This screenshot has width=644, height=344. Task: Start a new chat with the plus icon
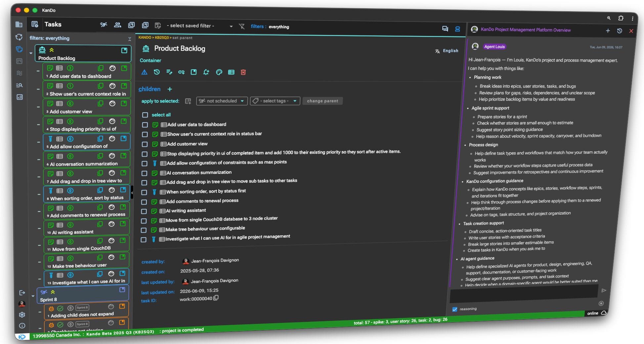pos(608,30)
